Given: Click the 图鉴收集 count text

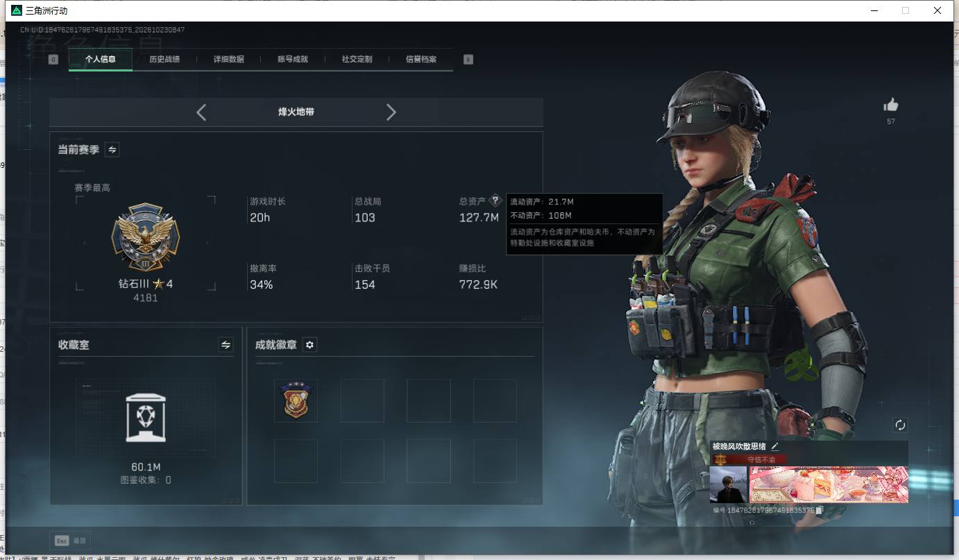Looking at the screenshot, I should (x=146, y=480).
